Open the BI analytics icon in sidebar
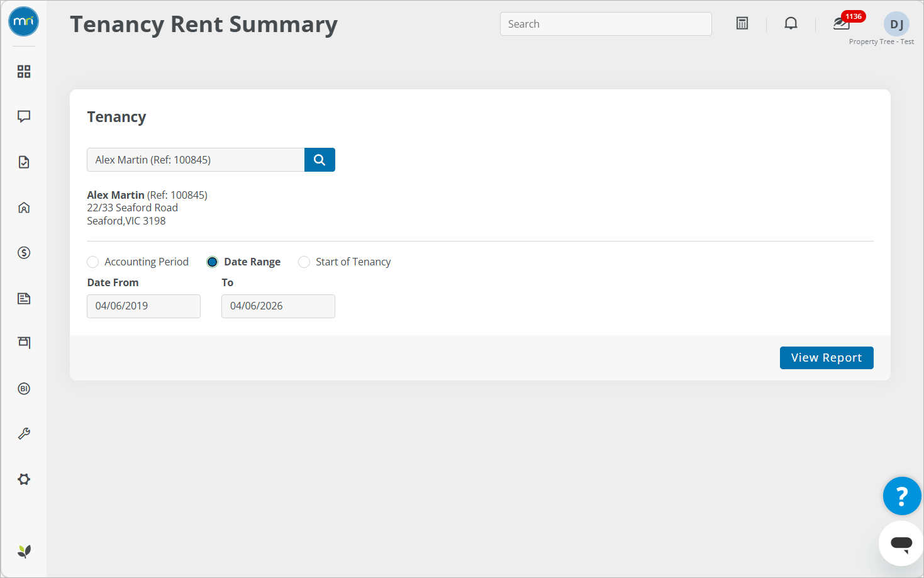The image size is (924, 578). point(24,389)
